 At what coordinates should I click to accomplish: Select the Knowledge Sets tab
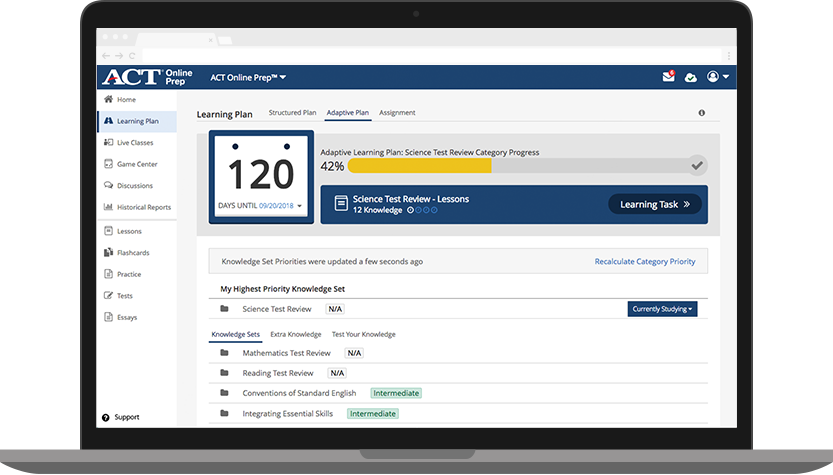pyautogui.click(x=235, y=334)
